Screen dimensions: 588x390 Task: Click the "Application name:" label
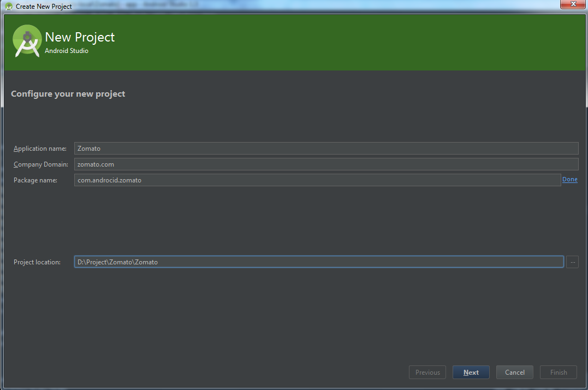click(x=40, y=149)
